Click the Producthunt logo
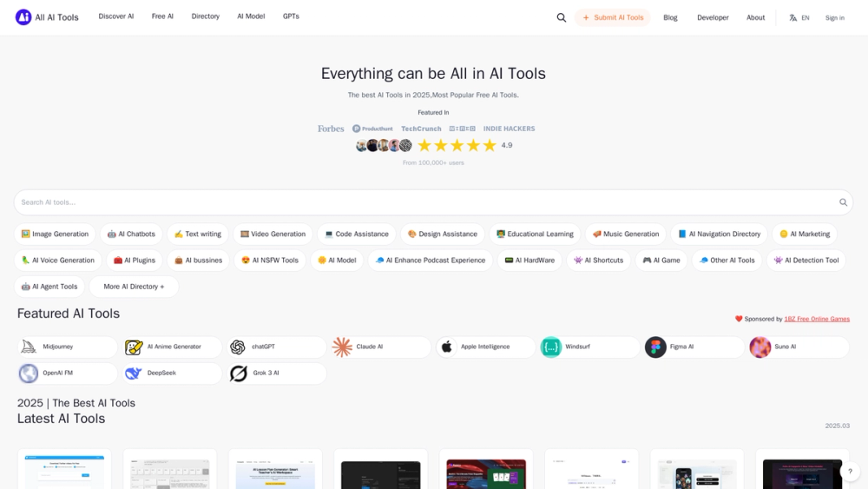Viewport: 868px width, 489px height. [x=372, y=129]
